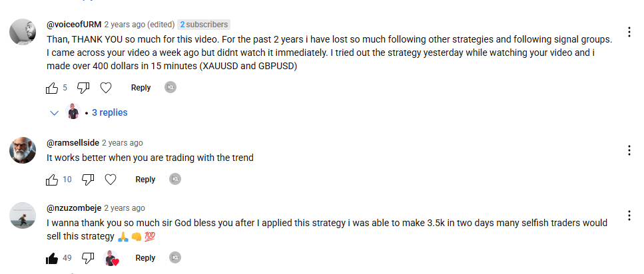Dislike the @nzuzombeje comment
Image resolution: width=644 pixels, height=274 pixels.
88,258
